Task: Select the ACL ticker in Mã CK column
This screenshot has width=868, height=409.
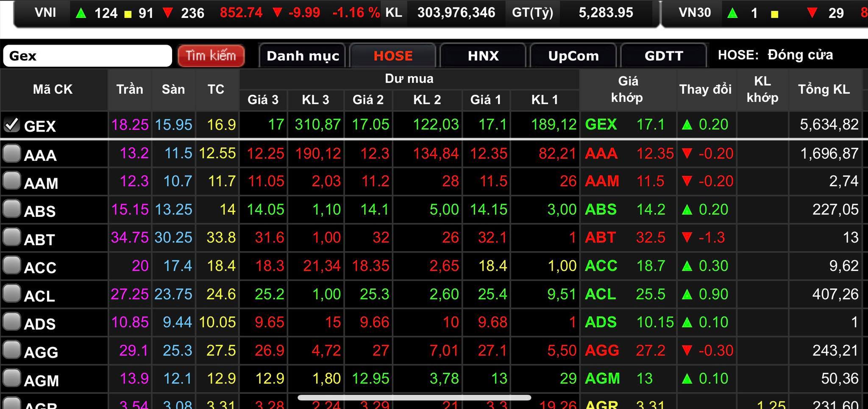Action: [x=39, y=296]
